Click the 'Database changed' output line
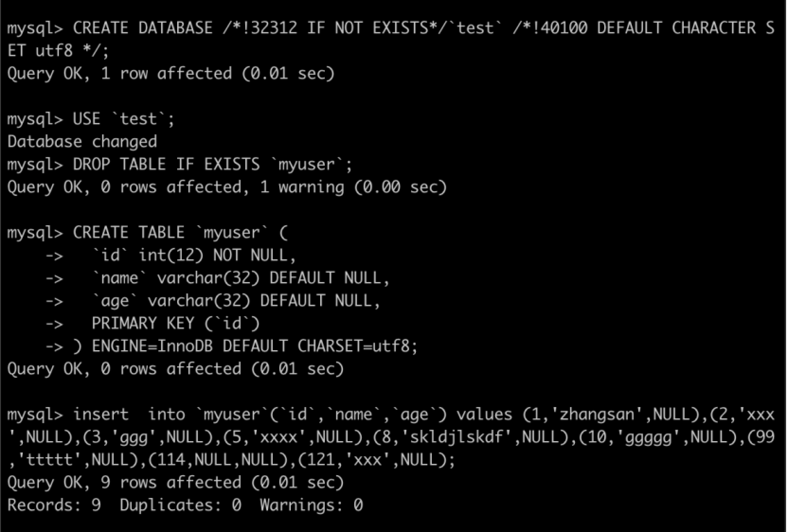Image resolution: width=788 pixels, height=532 pixels. (x=82, y=142)
